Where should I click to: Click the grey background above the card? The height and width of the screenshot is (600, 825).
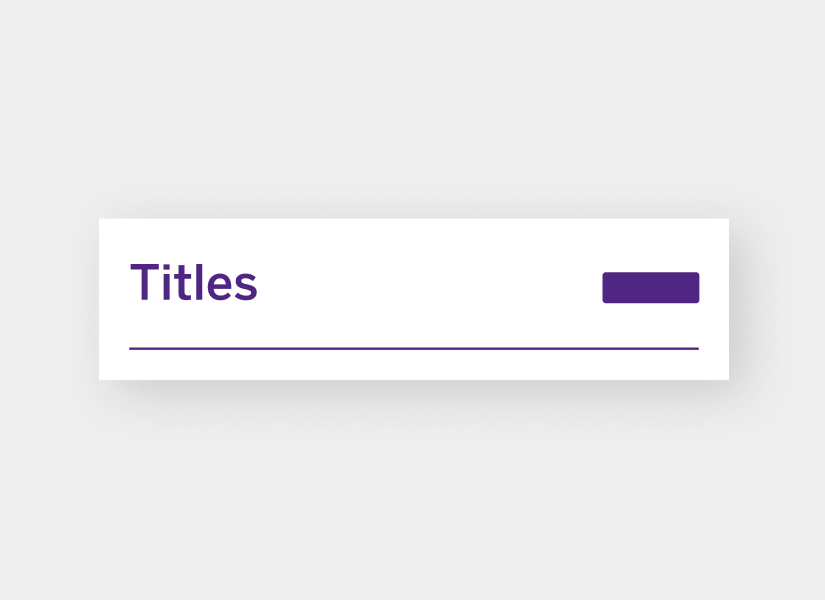click(x=412, y=105)
